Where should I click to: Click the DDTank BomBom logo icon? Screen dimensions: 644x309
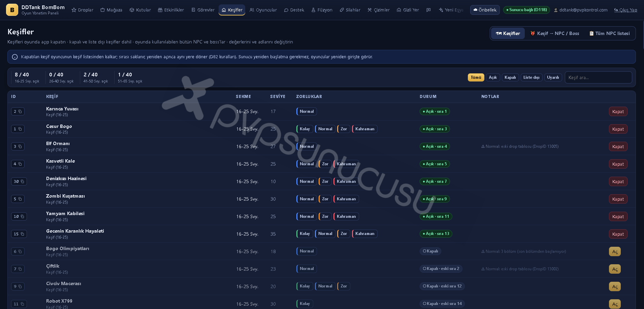12,10
